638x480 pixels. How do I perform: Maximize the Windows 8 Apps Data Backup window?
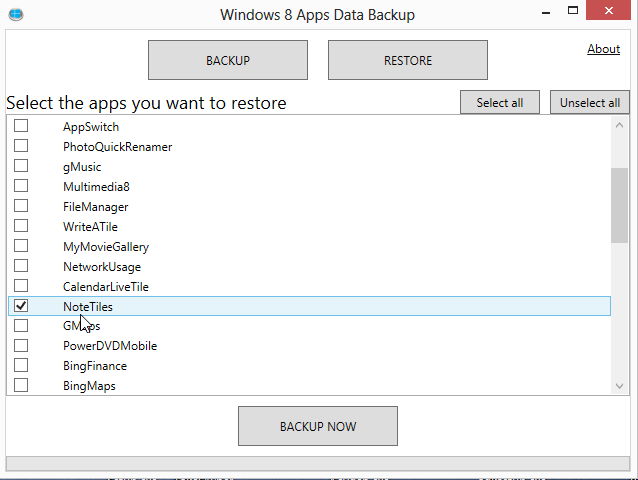(573, 11)
